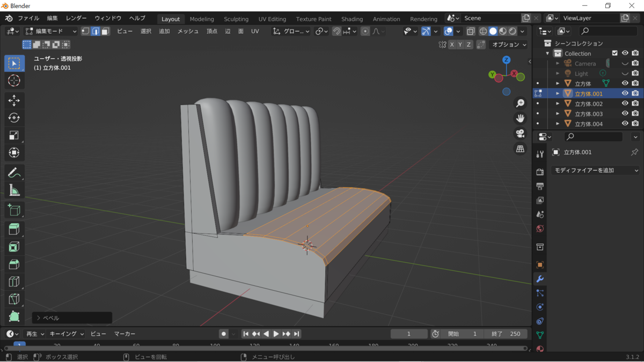
Task: Click the viewport zoom magnifier icon
Action: 520,103
